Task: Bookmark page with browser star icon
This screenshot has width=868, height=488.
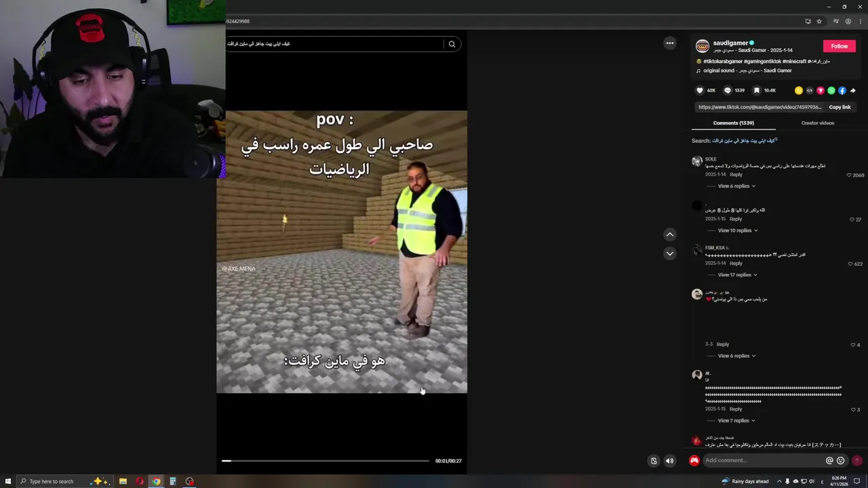Action: pyautogui.click(x=819, y=21)
